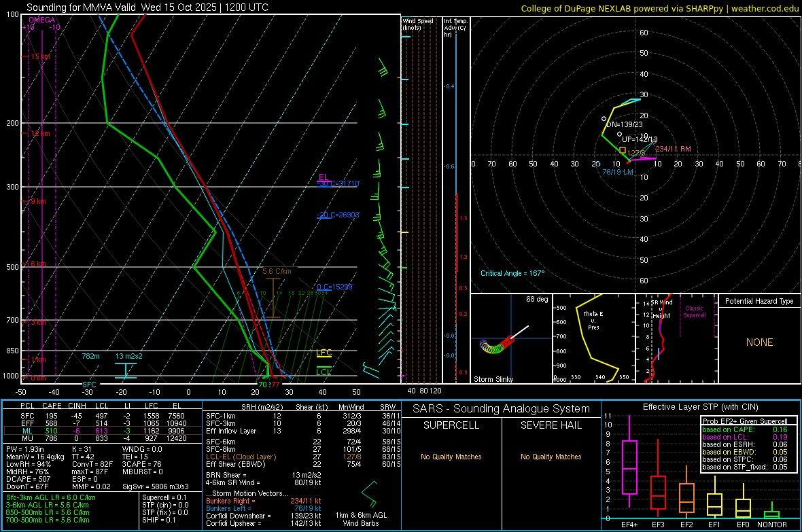Click the 'SEVERE HAIL' column header
Image resolution: width=802 pixels, height=532 pixels.
point(551,425)
